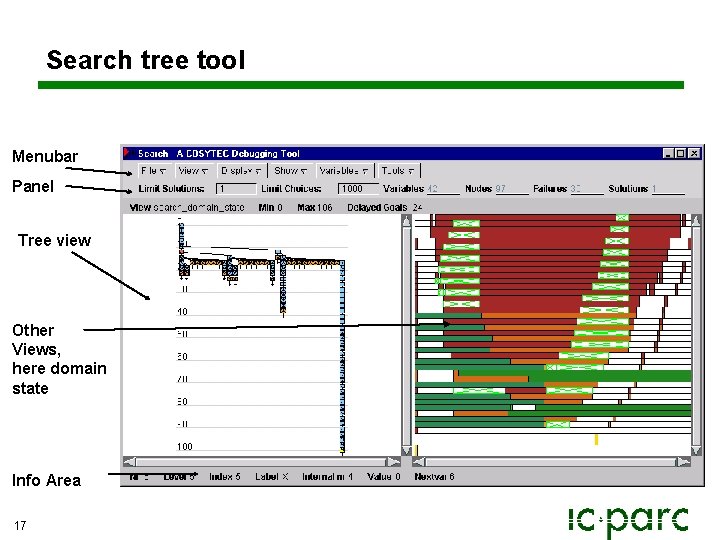
Task: Click domain state view scroll-right arrow
Action: (684, 461)
